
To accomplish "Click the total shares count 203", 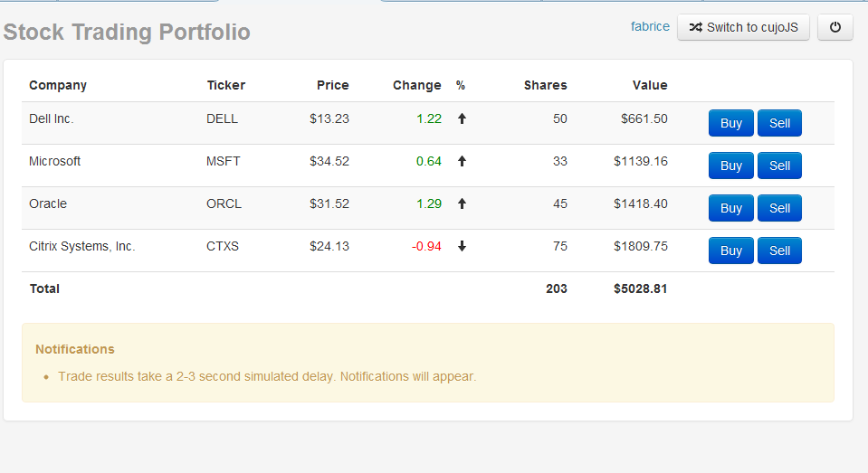I will point(557,289).
